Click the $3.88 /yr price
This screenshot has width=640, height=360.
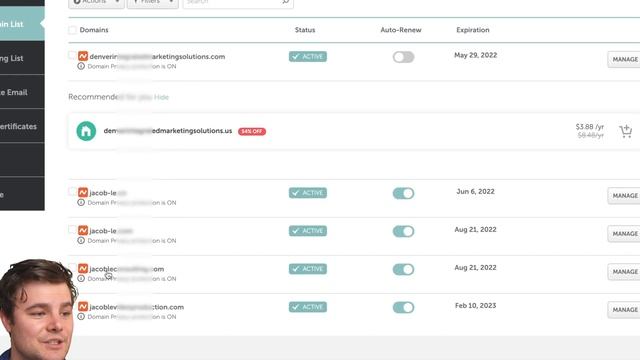coord(589,127)
